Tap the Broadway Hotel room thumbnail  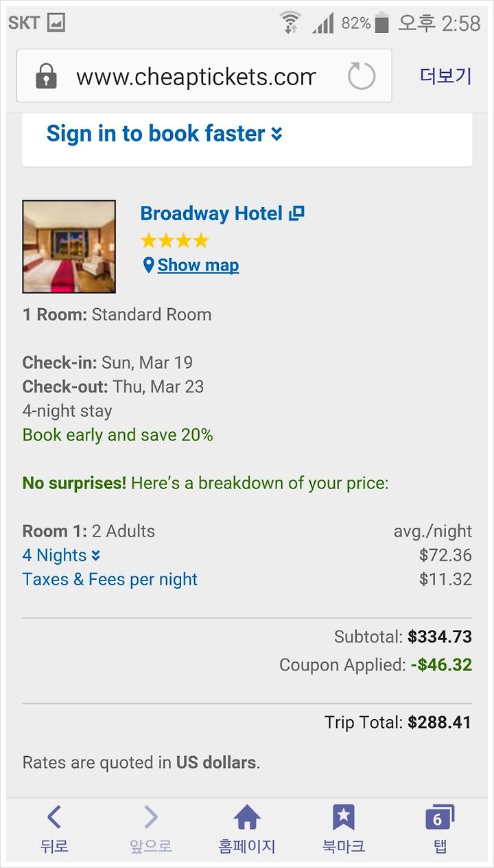[69, 246]
